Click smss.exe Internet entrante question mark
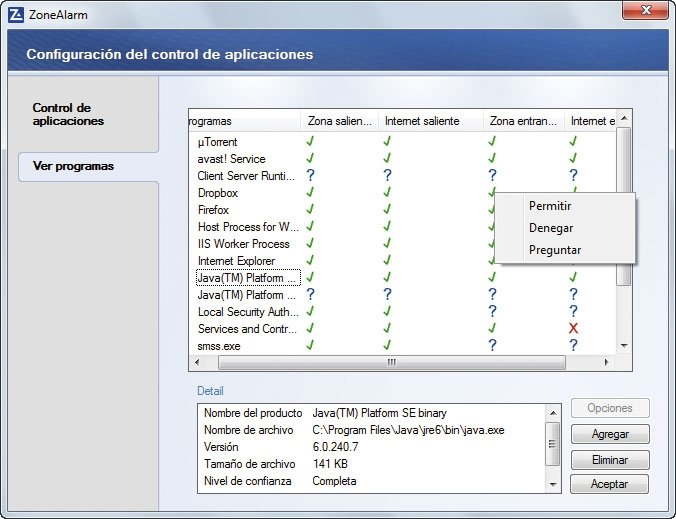The width and height of the screenshot is (676, 519). pos(573,345)
